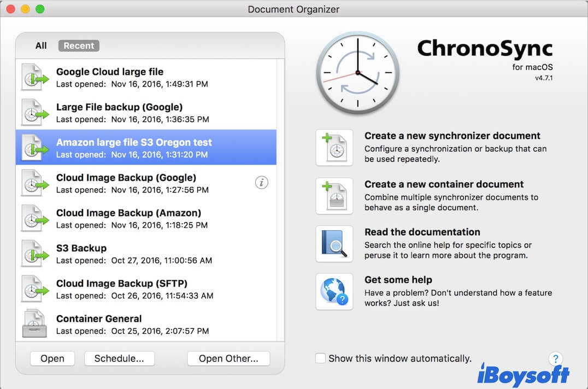Screen dimensions: 588x389
Task: Enable Show this window automatically checkbox
Action: (x=320, y=358)
